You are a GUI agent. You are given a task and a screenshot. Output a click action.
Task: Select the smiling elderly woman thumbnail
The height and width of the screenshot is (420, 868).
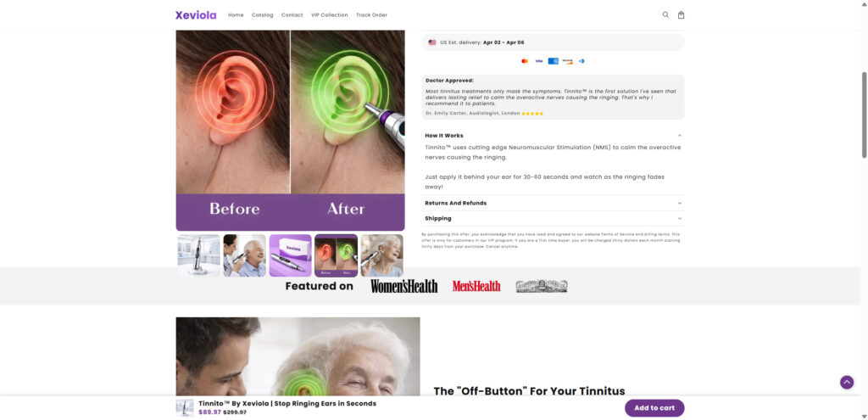pyautogui.click(x=382, y=255)
